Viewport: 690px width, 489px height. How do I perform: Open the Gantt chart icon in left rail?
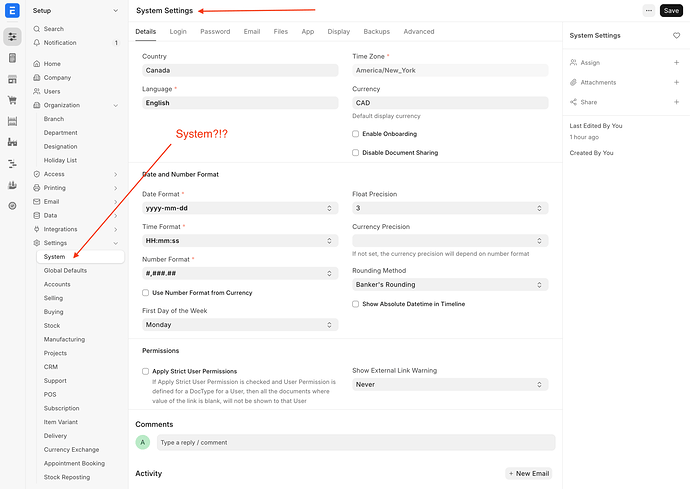point(12,164)
